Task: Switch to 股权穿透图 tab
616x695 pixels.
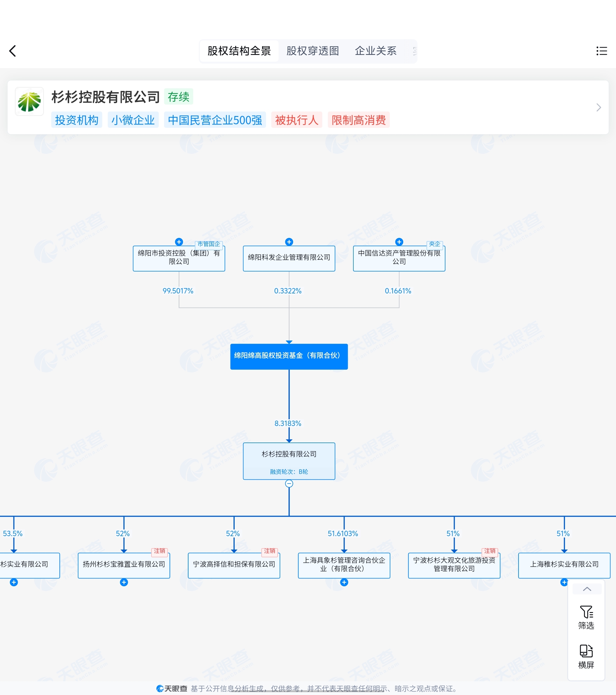Action: tap(312, 51)
